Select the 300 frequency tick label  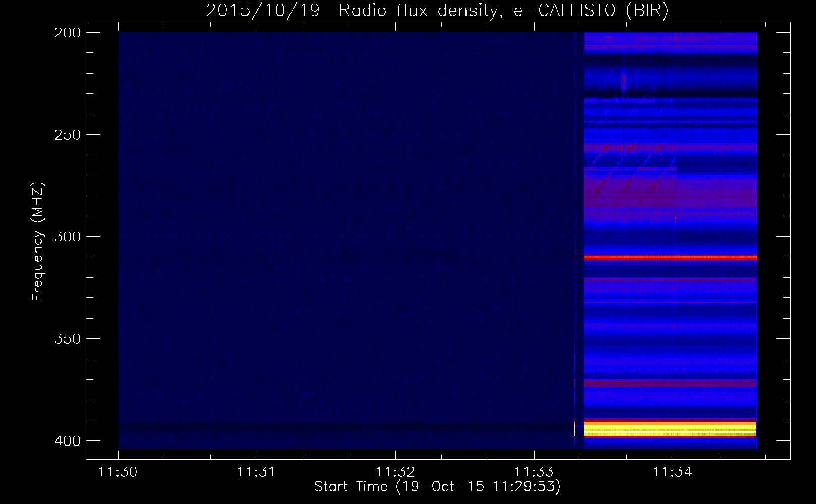pyautogui.click(x=68, y=236)
